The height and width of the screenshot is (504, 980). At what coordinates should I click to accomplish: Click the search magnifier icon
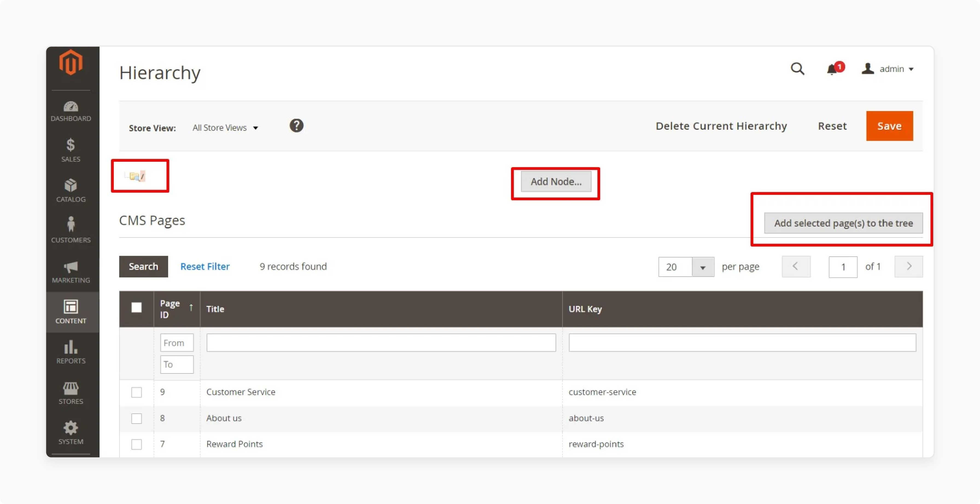click(797, 69)
